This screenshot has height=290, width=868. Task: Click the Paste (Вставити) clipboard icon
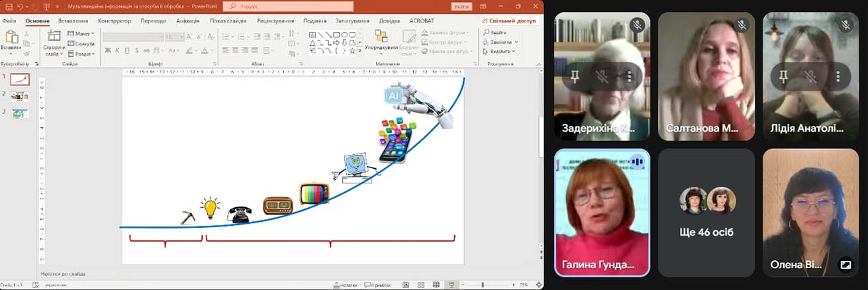click(x=11, y=37)
